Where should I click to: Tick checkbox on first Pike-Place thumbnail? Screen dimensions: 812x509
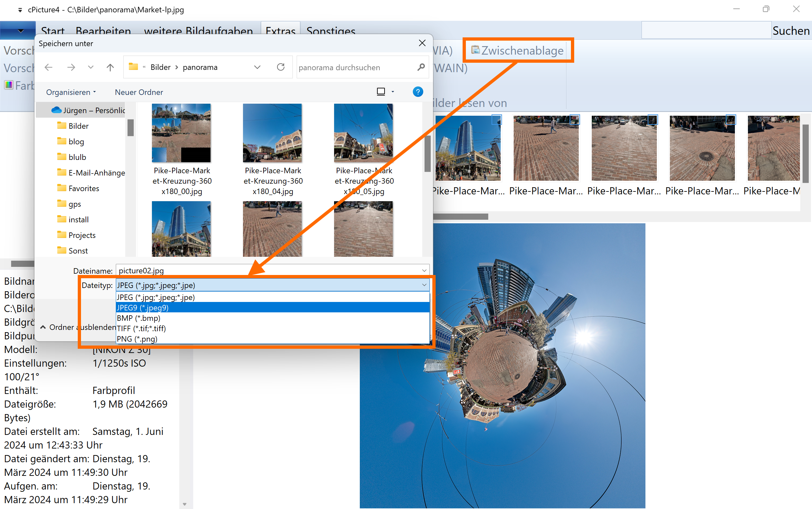click(x=497, y=120)
